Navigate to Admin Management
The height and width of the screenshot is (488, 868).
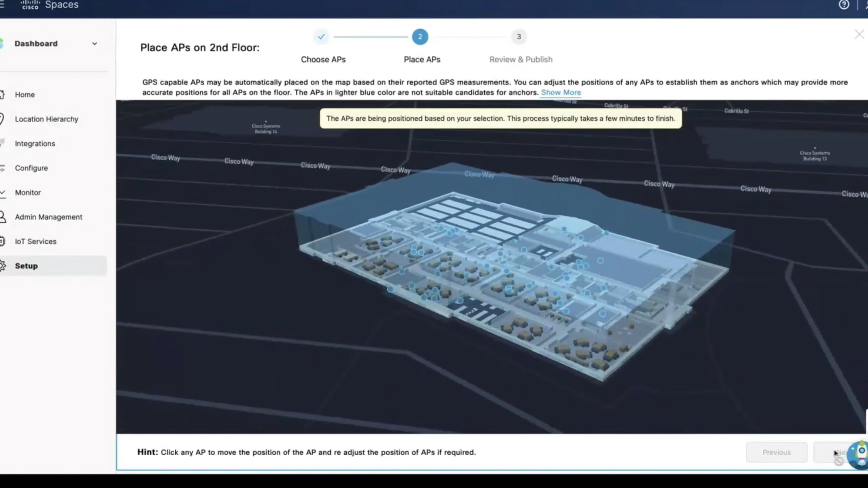(48, 217)
